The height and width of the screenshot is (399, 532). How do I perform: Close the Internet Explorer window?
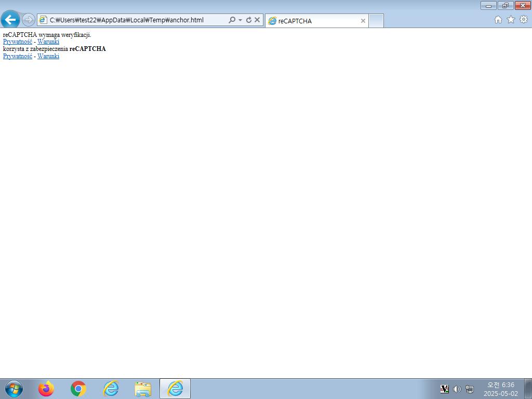pyautogui.click(x=523, y=5)
